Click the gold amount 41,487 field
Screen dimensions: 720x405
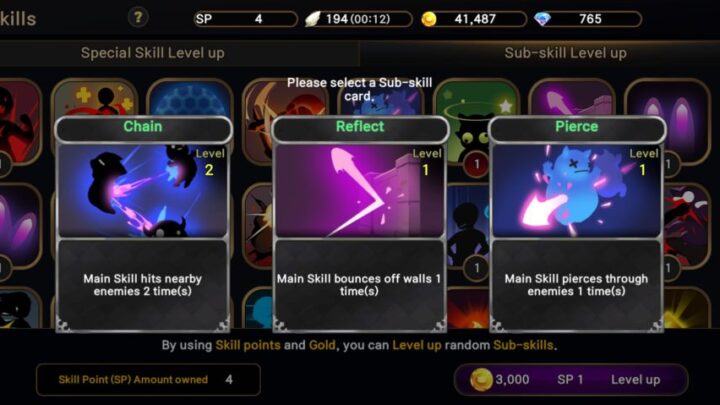click(474, 19)
